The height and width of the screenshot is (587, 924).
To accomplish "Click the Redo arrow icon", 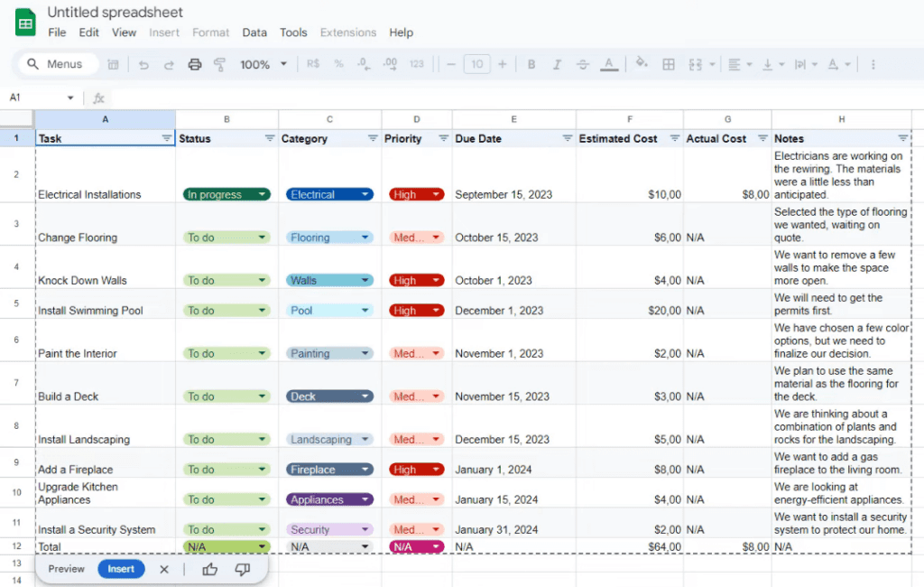I will [x=169, y=64].
